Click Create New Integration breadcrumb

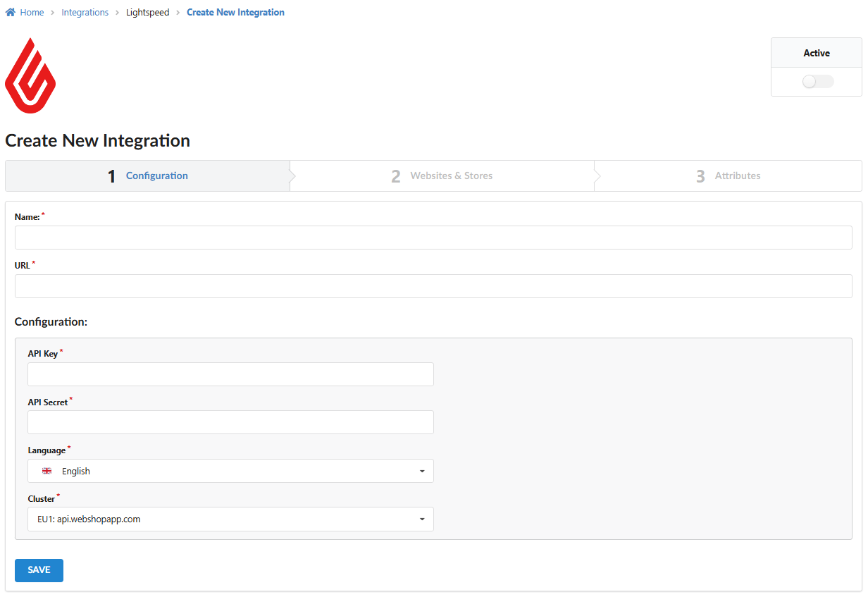click(235, 13)
